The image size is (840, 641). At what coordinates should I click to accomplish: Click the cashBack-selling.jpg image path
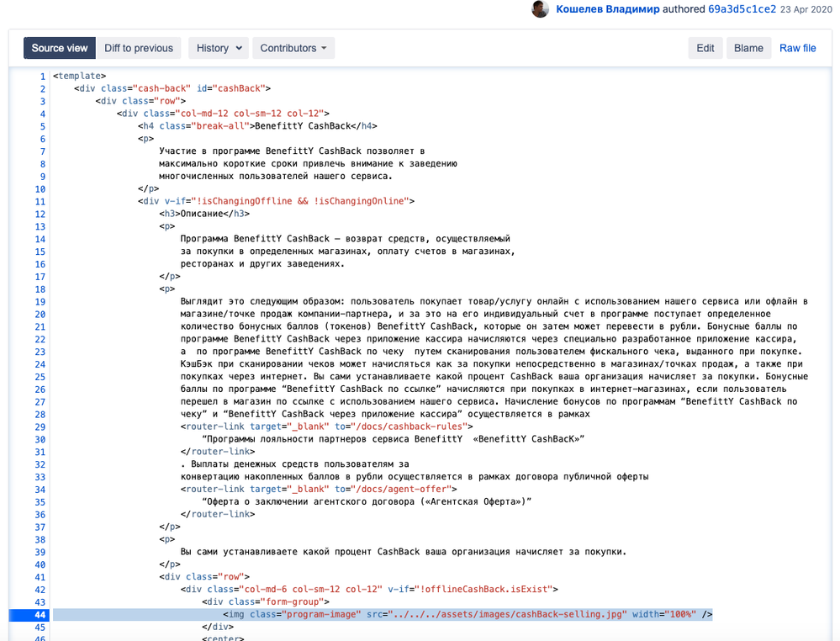[x=507, y=614]
